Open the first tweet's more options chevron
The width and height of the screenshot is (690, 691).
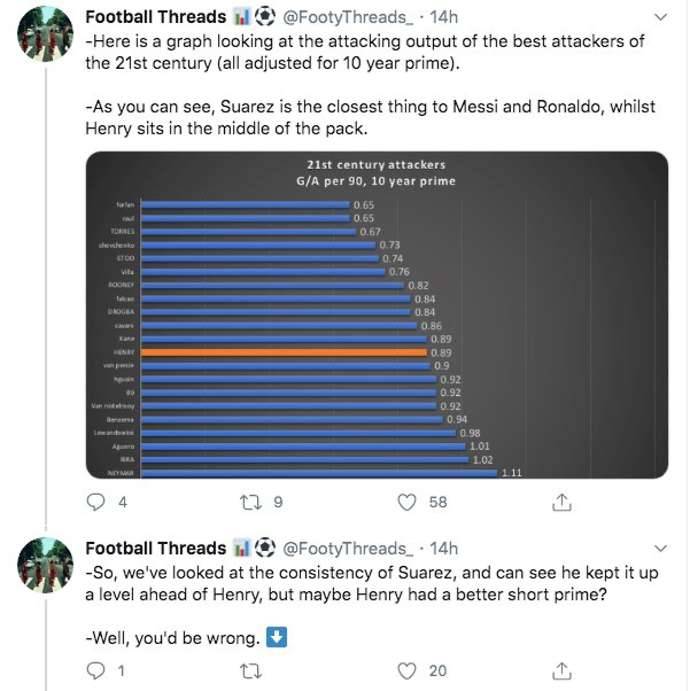click(660, 17)
